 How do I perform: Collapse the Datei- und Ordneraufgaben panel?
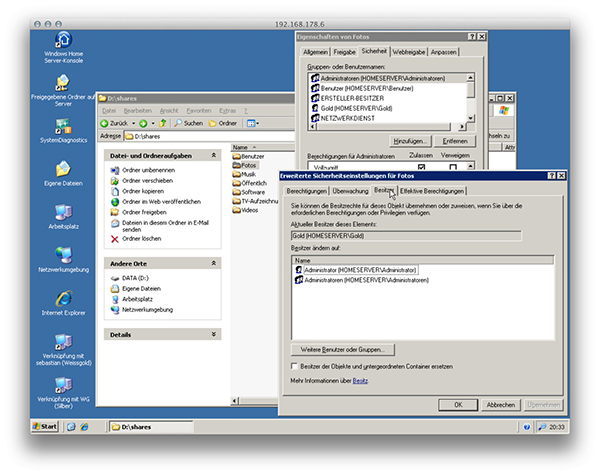(x=215, y=156)
